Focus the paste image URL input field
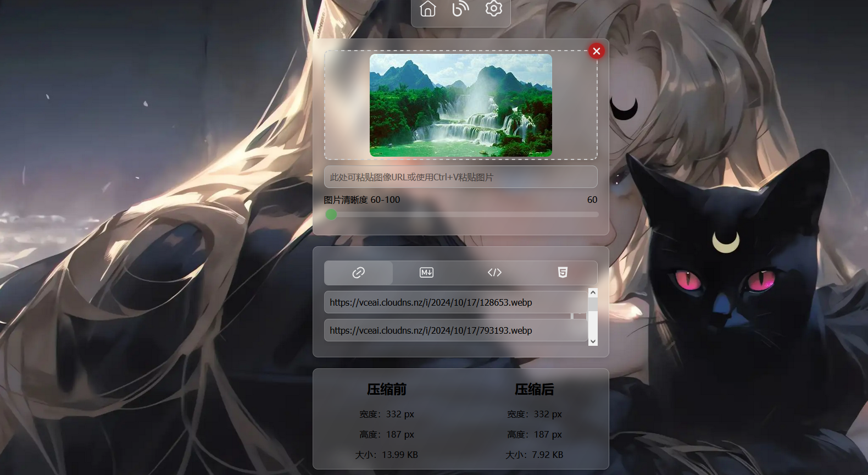Image resolution: width=868 pixels, height=475 pixels. 460,177
